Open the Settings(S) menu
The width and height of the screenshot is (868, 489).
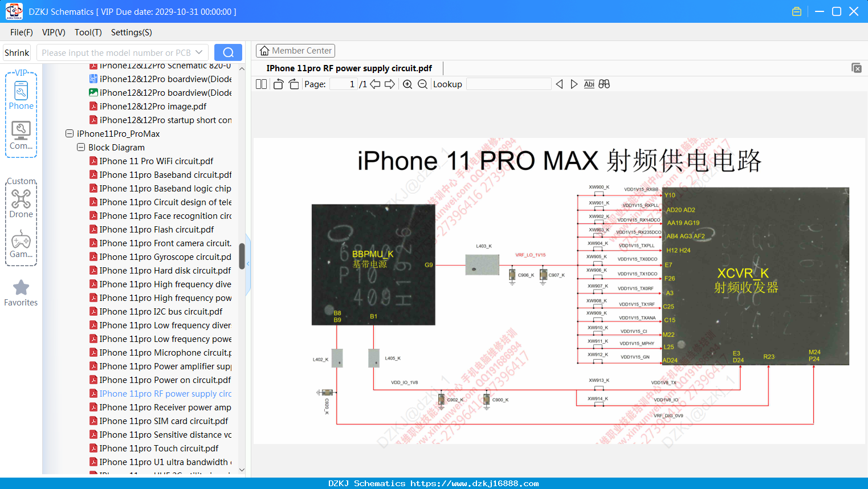pos(132,32)
